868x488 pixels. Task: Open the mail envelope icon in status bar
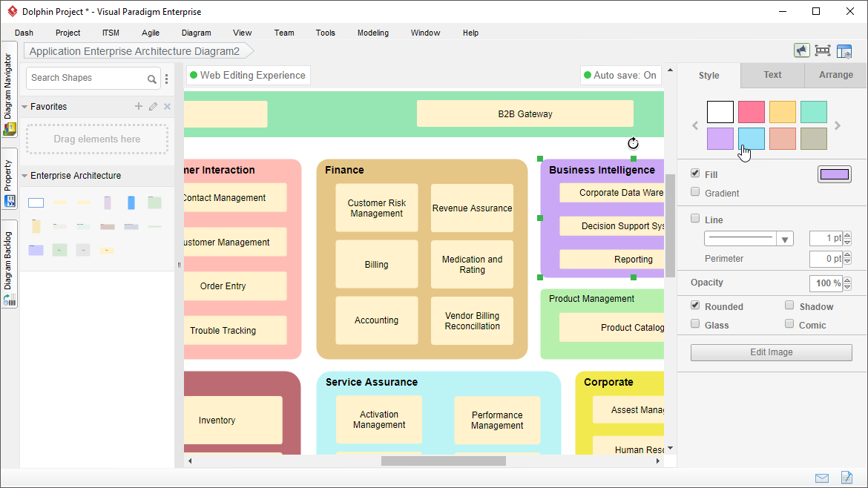822,478
